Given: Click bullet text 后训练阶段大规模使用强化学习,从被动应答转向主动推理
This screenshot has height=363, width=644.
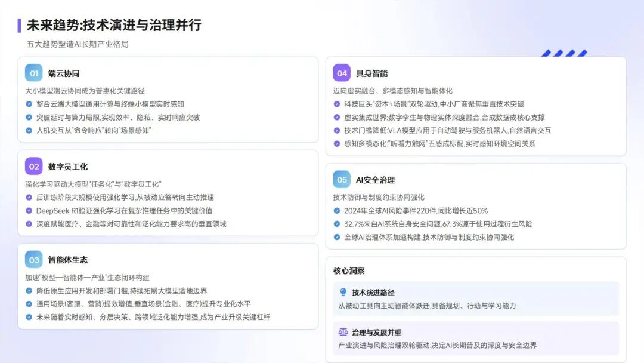Looking at the screenshot, I should coord(125,198).
